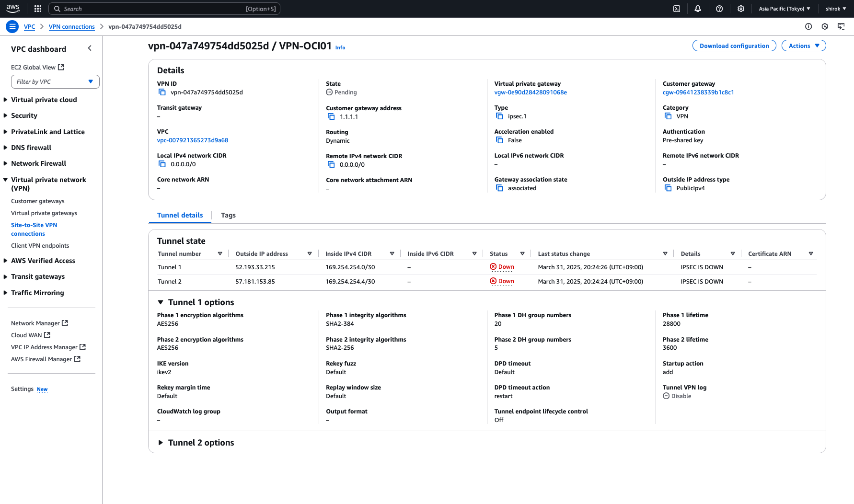Open Cloud WAN external link icon
The width and height of the screenshot is (854, 504).
pyautogui.click(x=47, y=335)
